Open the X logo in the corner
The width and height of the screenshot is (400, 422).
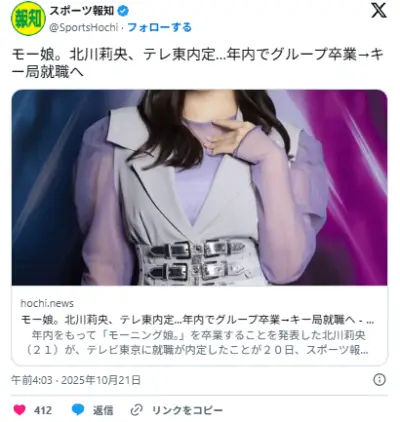[x=379, y=11]
